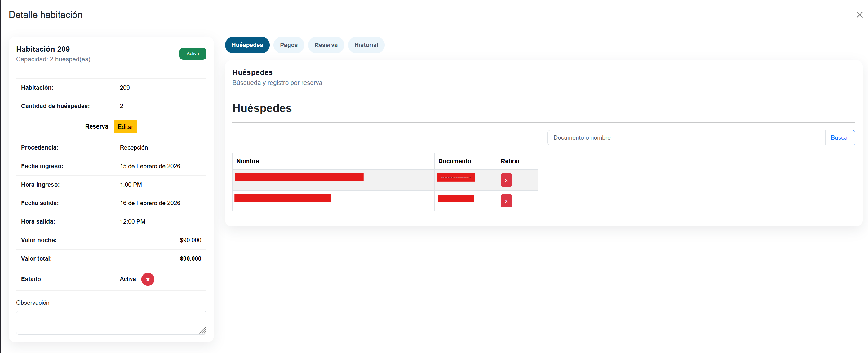The height and width of the screenshot is (353, 868).
Task: Switch to the Reserva tab
Action: click(325, 45)
